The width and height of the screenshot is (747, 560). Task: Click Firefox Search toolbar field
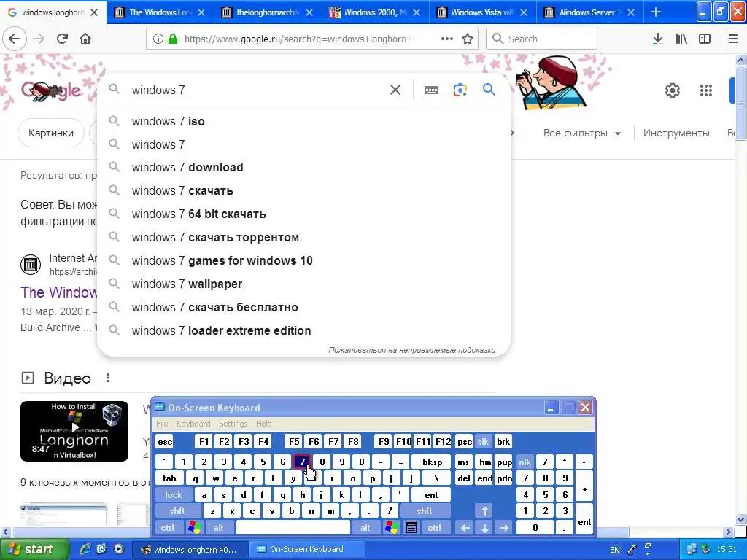coord(542,39)
